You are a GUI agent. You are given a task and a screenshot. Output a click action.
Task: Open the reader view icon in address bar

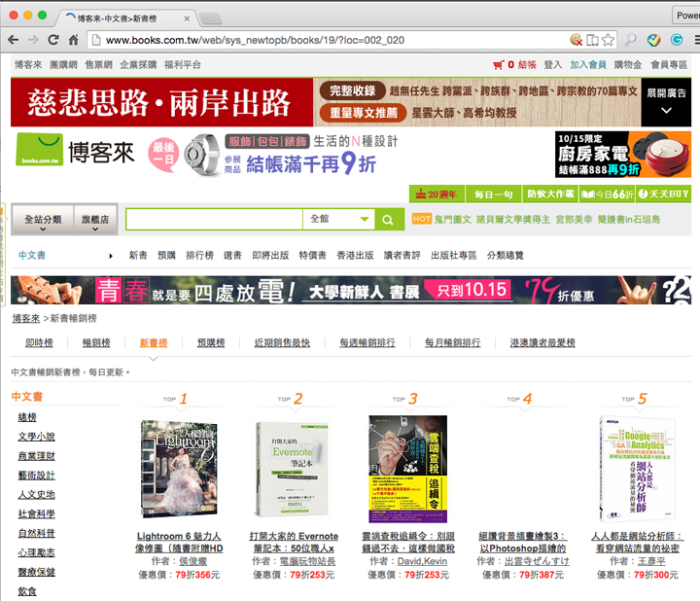point(592,40)
